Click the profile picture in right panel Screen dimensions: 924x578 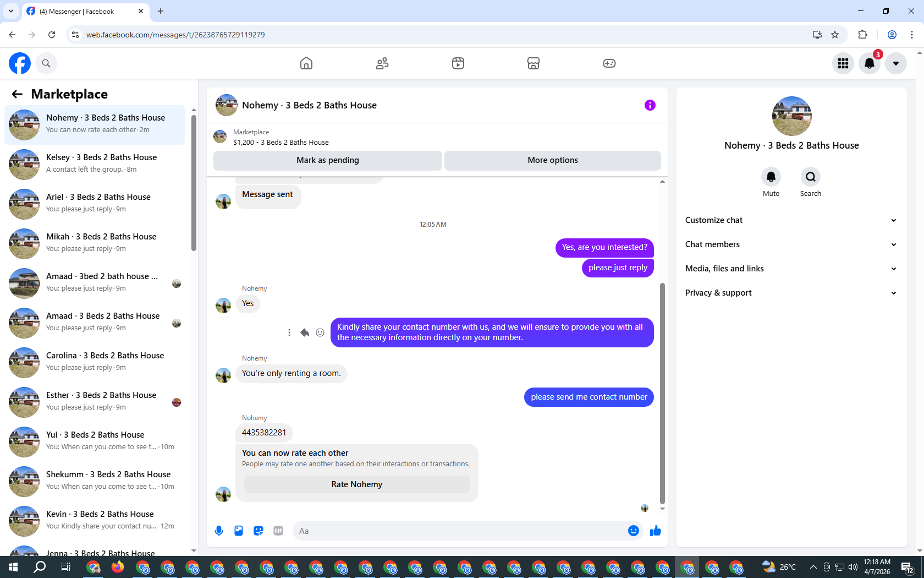pos(791,116)
